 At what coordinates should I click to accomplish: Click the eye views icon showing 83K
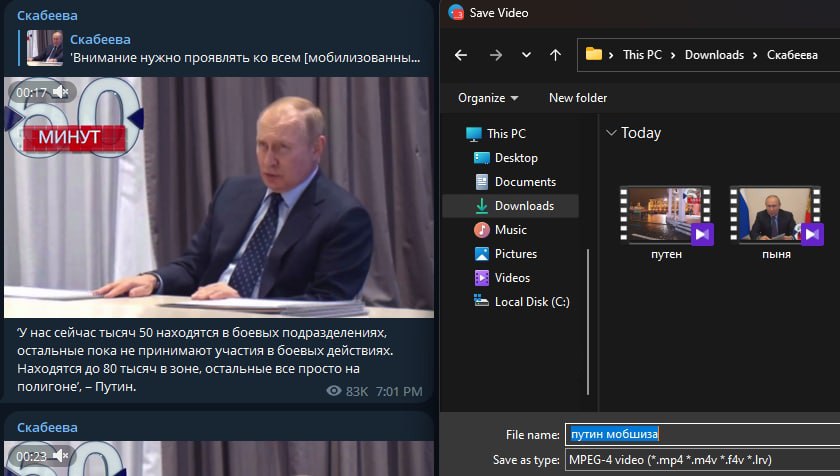point(334,391)
